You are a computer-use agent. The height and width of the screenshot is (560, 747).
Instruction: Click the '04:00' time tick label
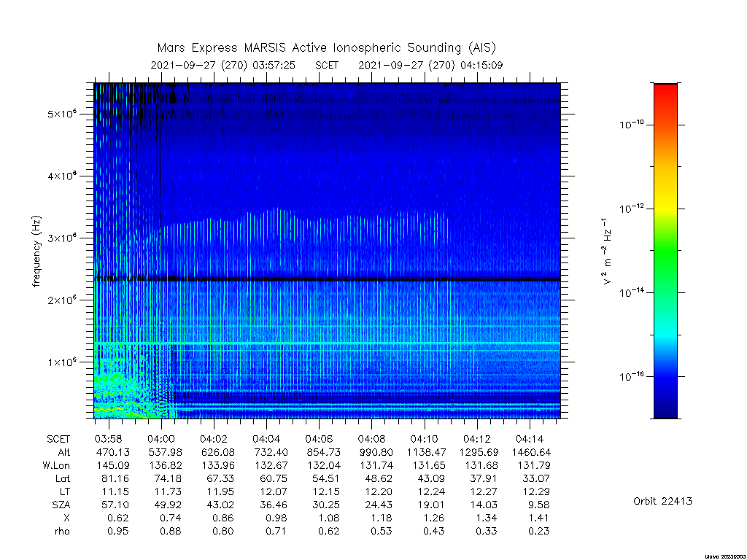click(x=161, y=439)
